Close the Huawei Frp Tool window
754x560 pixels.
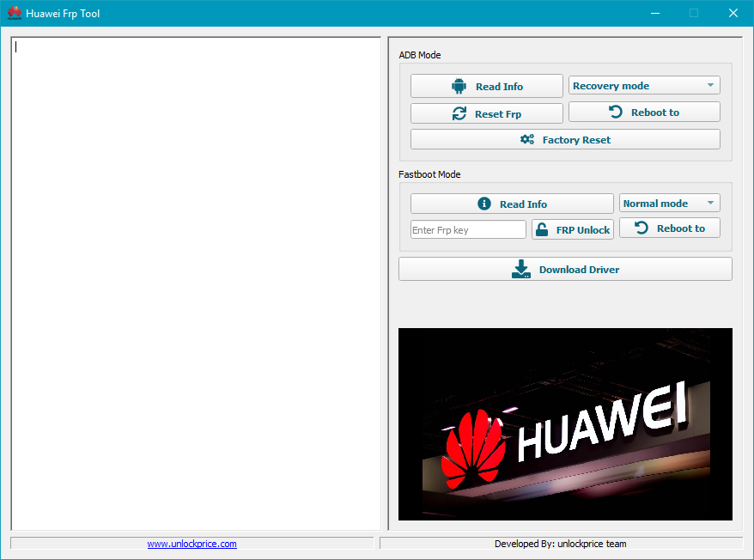pyautogui.click(x=733, y=13)
